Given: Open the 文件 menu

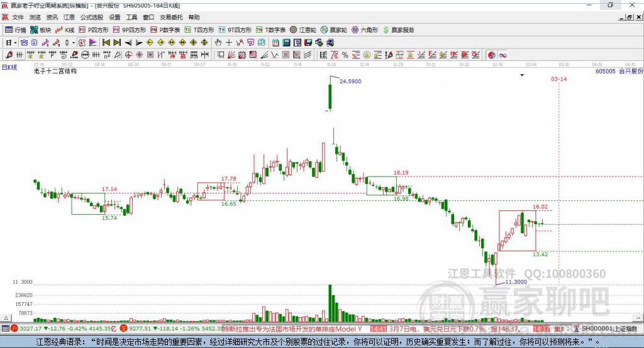Looking at the screenshot, I should point(18,17).
